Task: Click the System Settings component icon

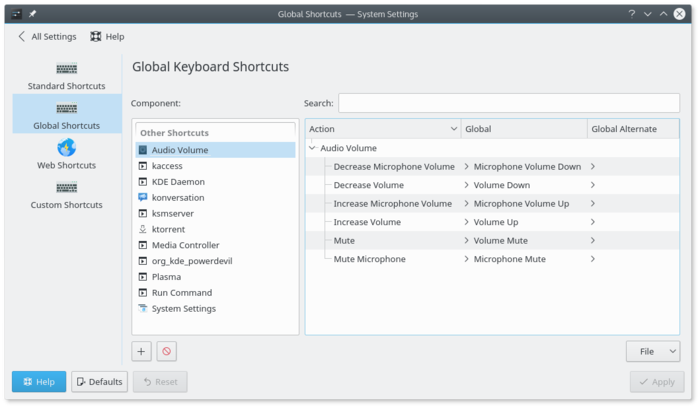Action: (142, 309)
